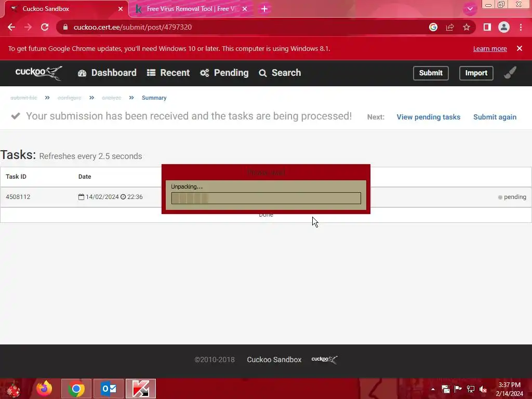The height and width of the screenshot is (399, 532).
Task: Click the paintbrush theme icon
Action: tap(510, 72)
